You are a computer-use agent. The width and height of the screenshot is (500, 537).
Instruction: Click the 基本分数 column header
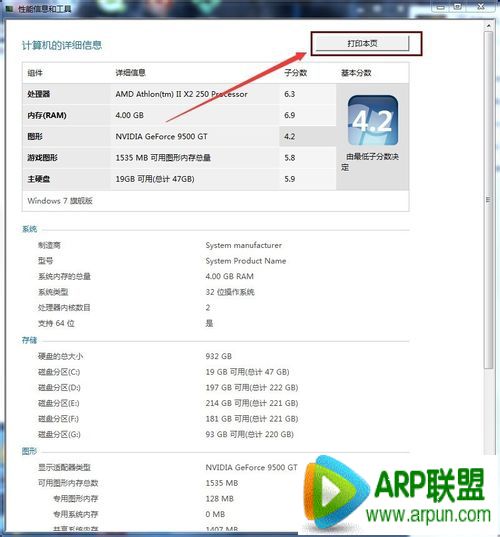tap(356, 73)
